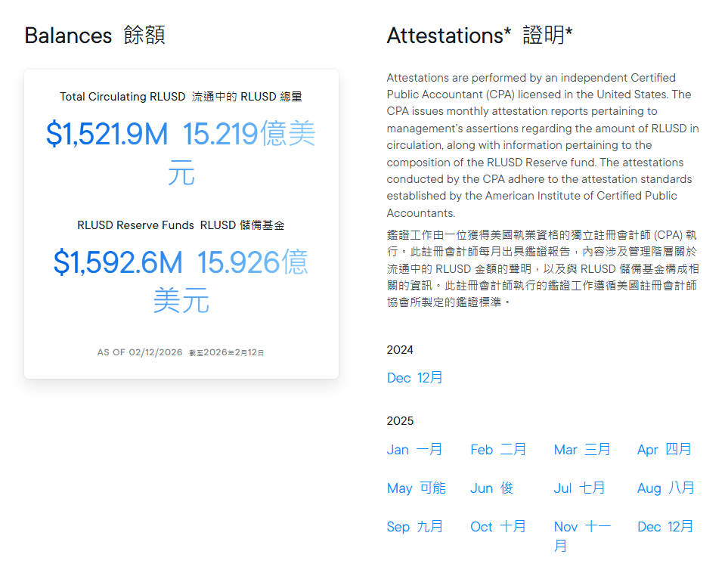Viewport: 728px width, 570px height.
Task: Click the $1,521.9M circulating total value
Action: tap(107, 135)
